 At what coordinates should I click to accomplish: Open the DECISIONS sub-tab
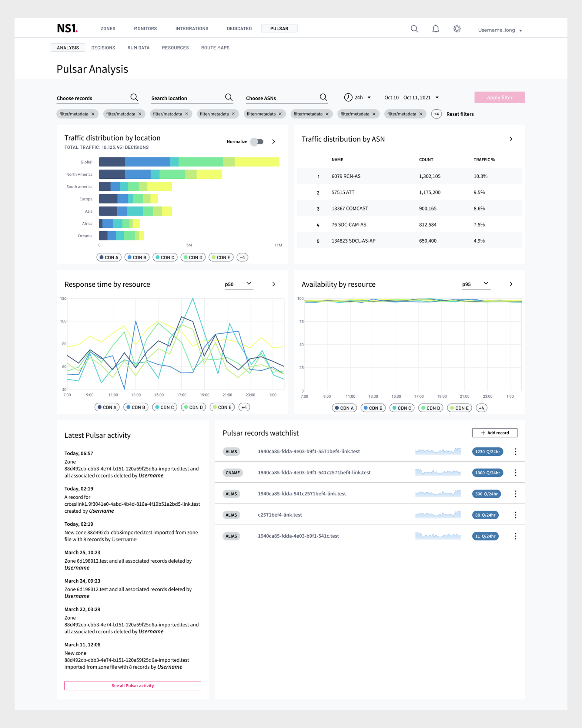(103, 48)
